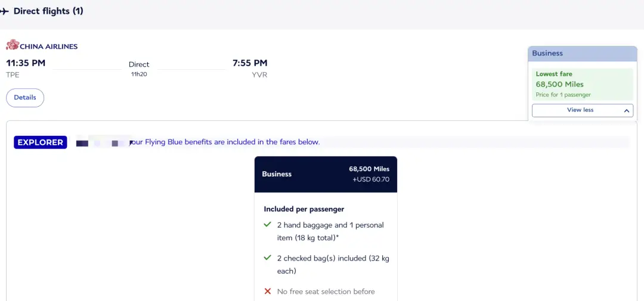
Task: Click the TPE origin airport code
Action: (13, 75)
